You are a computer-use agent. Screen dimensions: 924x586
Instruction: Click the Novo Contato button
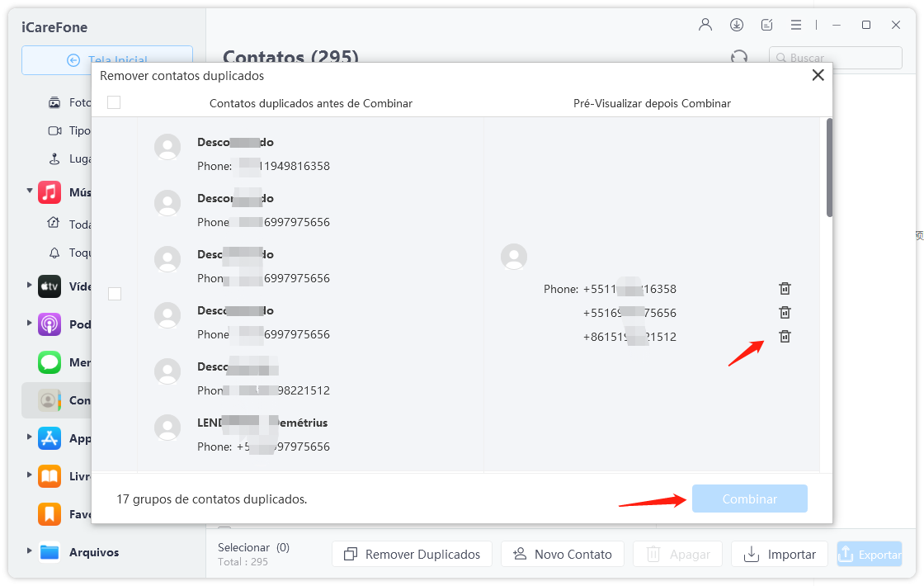[x=562, y=555]
